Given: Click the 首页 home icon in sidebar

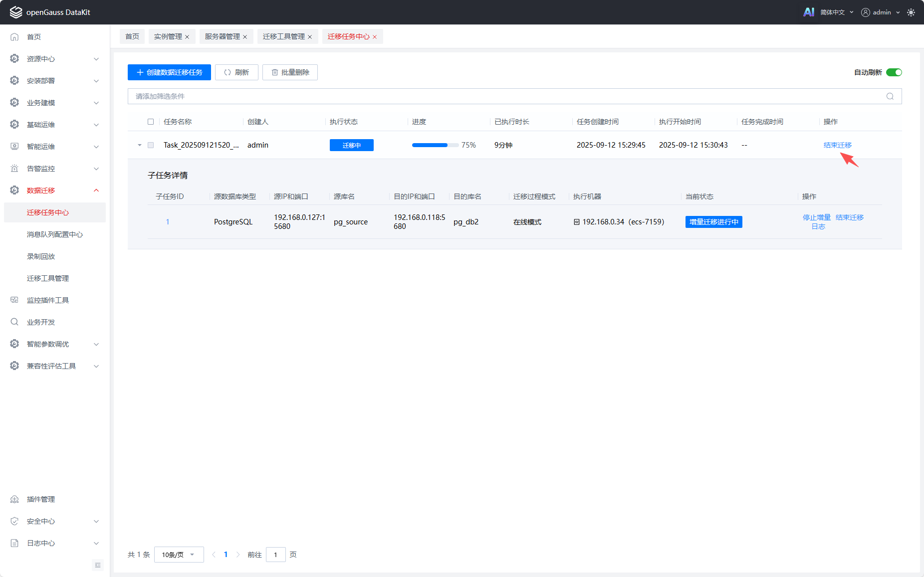Looking at the screenshot, I should [14, 37].
